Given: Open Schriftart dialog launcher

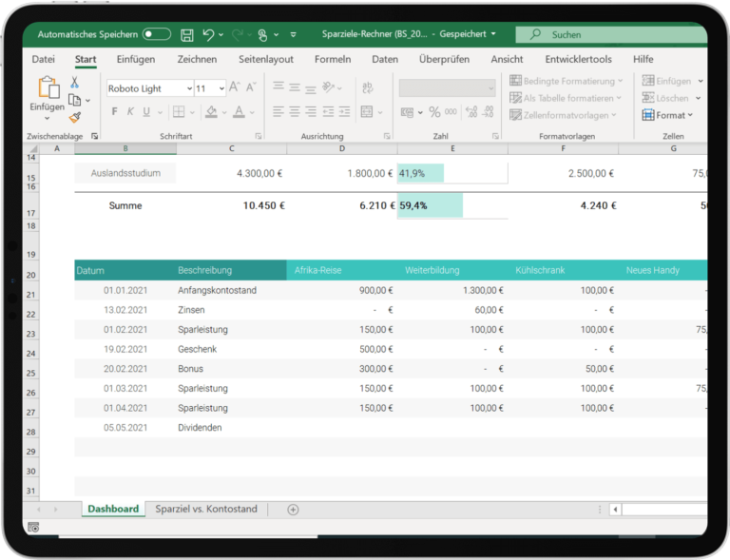Looking at the screenshot, I should click(x=259, y=136).
